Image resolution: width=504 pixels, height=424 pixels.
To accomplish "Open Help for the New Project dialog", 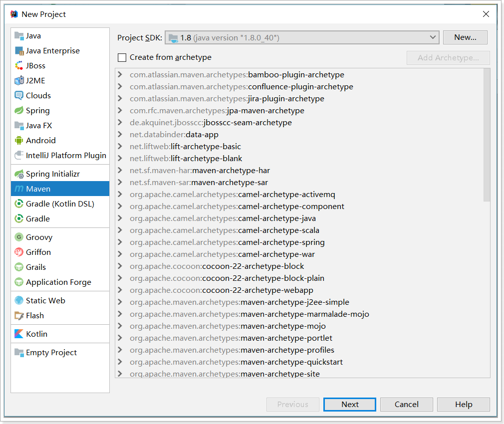I will click(x=464, y=405).
